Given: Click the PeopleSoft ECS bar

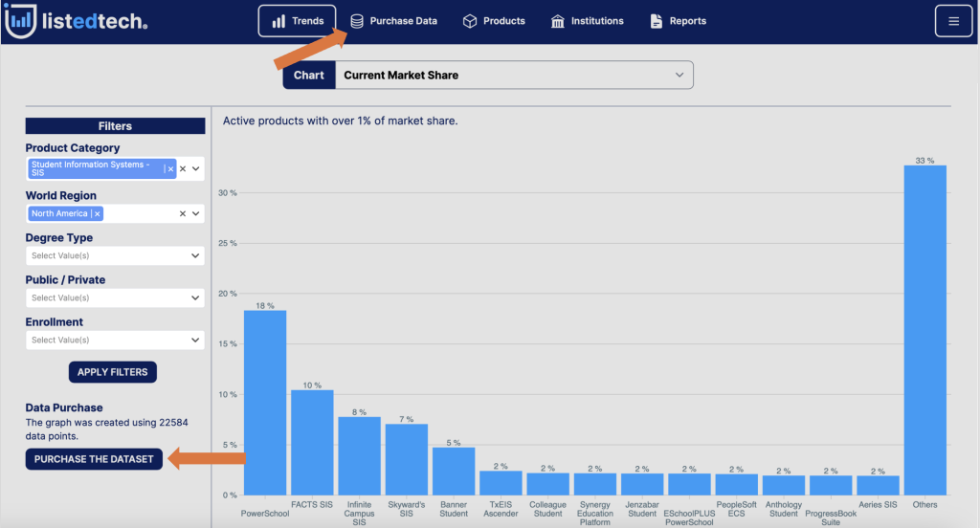Looking at the screenshot, I should tap(736, 484).
